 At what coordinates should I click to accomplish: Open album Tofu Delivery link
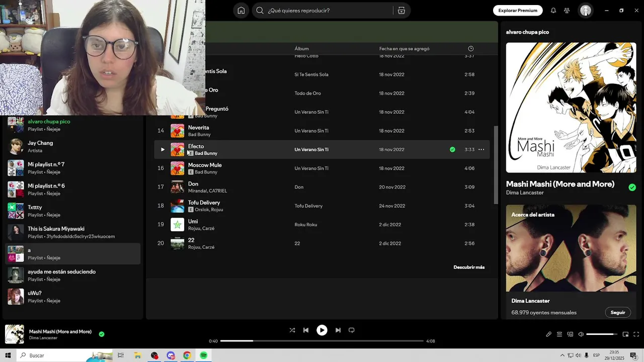308,206
